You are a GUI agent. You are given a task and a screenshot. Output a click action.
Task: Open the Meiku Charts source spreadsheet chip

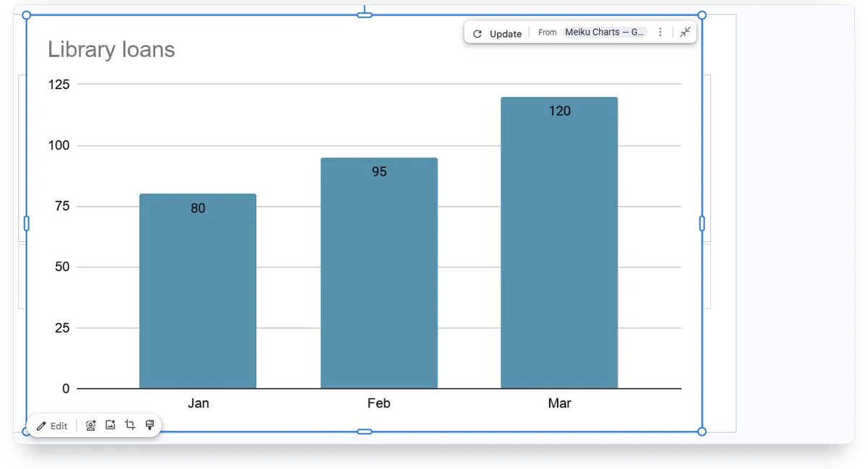coord(605,33)
